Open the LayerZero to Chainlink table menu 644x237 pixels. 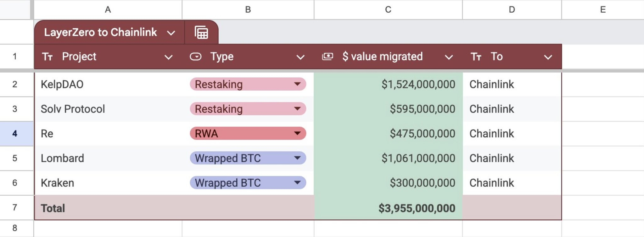171,33
